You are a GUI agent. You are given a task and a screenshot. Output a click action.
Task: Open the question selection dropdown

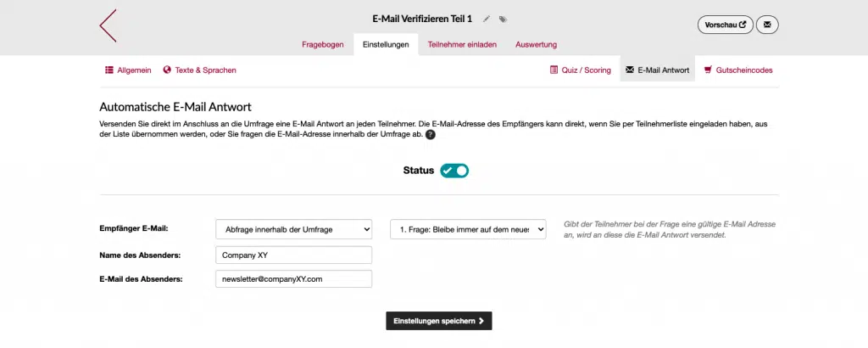coord(468,229)
